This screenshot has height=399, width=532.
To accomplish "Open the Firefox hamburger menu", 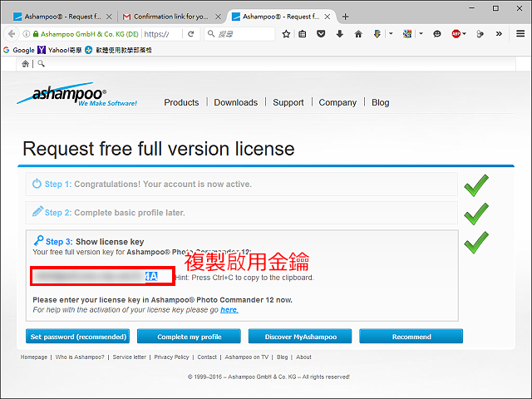I will pos(520,33).
